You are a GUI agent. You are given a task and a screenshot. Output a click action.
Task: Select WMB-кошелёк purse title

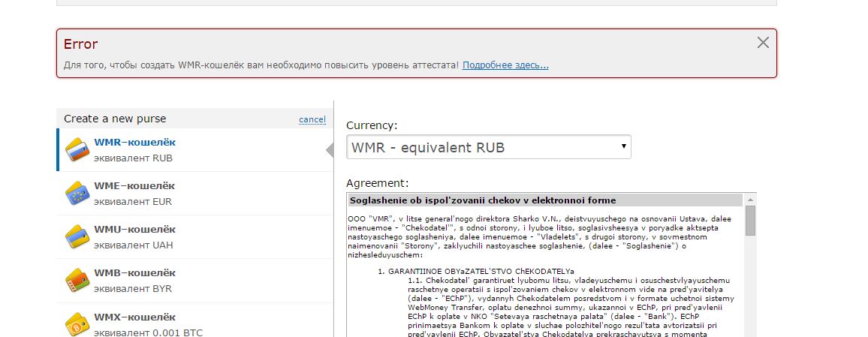pyautogui.click(x=134, y=272)
